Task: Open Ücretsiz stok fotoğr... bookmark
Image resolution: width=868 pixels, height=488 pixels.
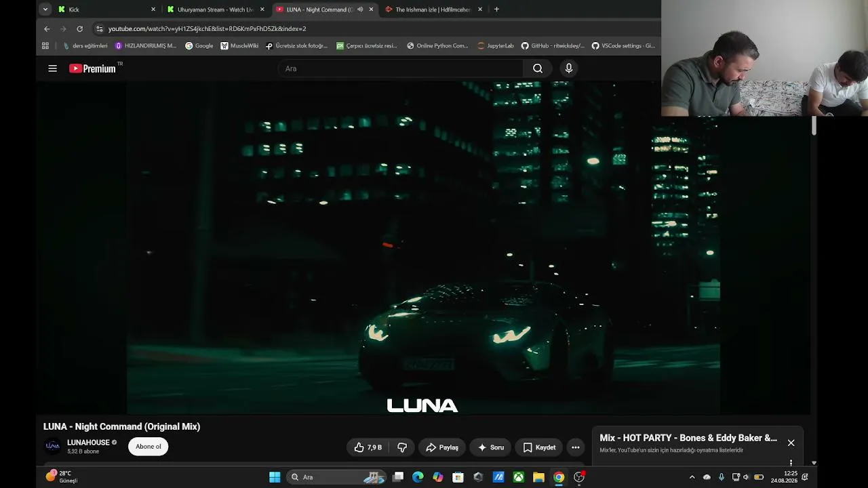Action: coord(296,46)
